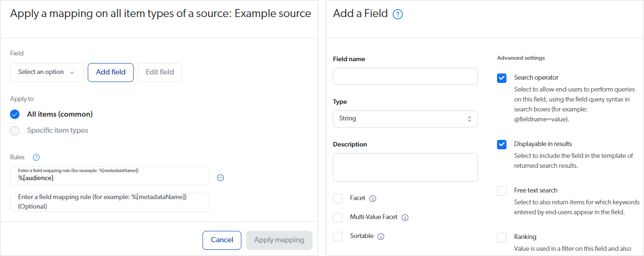644x256 pixels.
Task: Check the Sortable checkbox
Action: click(338, 237)
